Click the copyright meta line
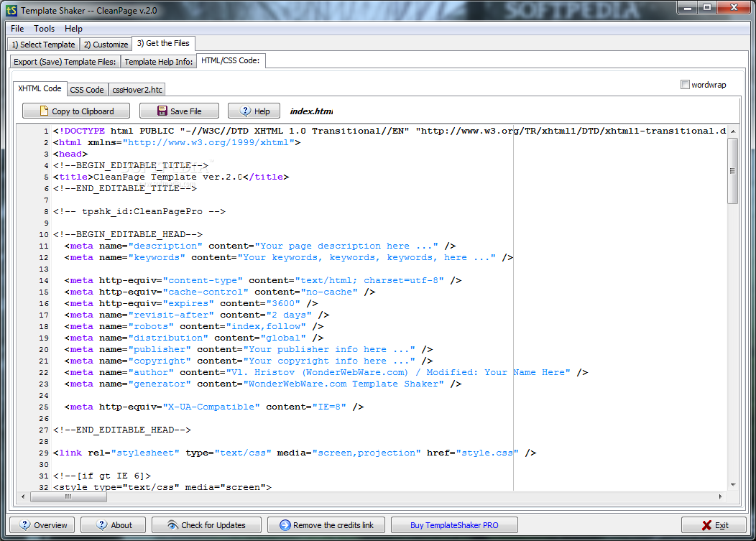Screen dimensions: 756x541 point(249,361)
